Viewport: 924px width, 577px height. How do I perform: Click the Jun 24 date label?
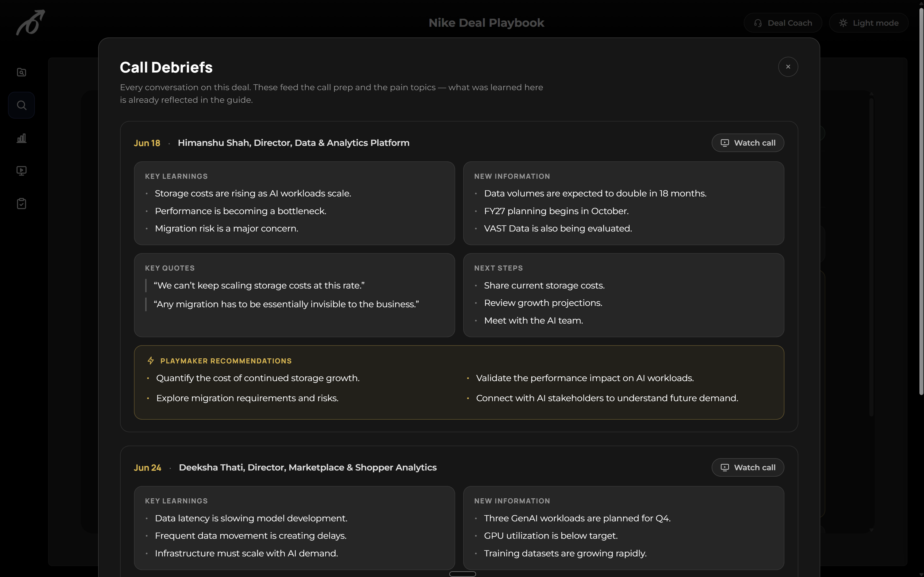(x=148, y=468)
